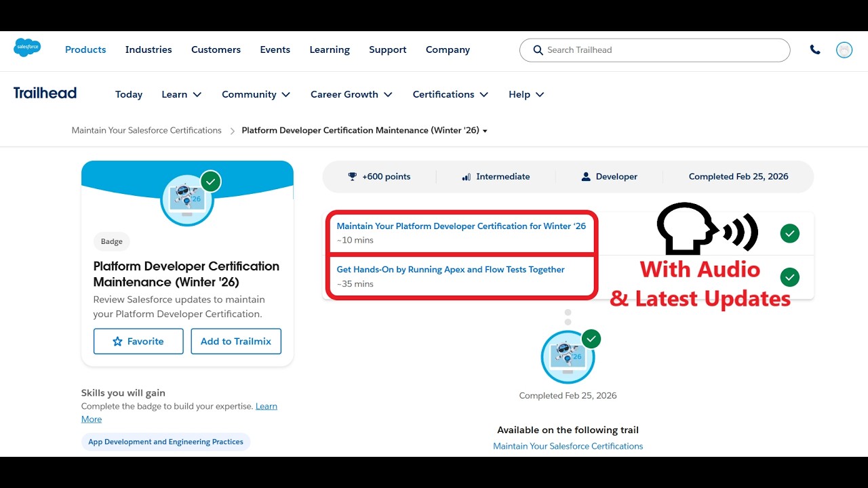
Task: Expand the Career Growth dropdown
Action: coord(351,95)
